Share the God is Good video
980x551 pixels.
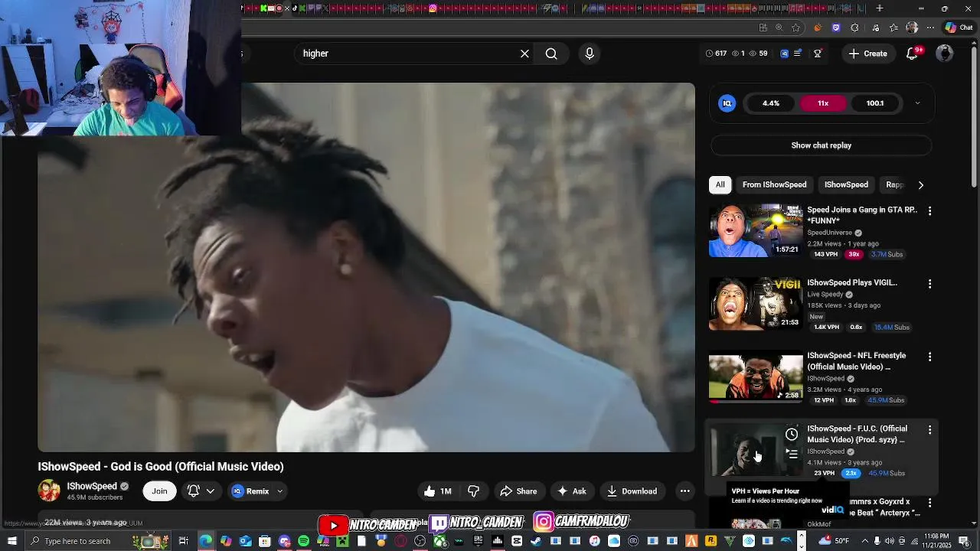click(x=518, y=491)
